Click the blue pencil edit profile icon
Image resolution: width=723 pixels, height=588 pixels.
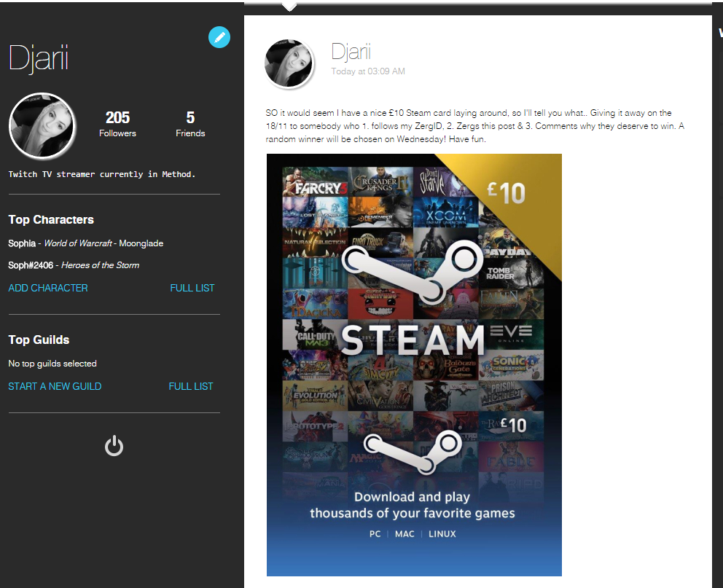[x=219, y=37]
